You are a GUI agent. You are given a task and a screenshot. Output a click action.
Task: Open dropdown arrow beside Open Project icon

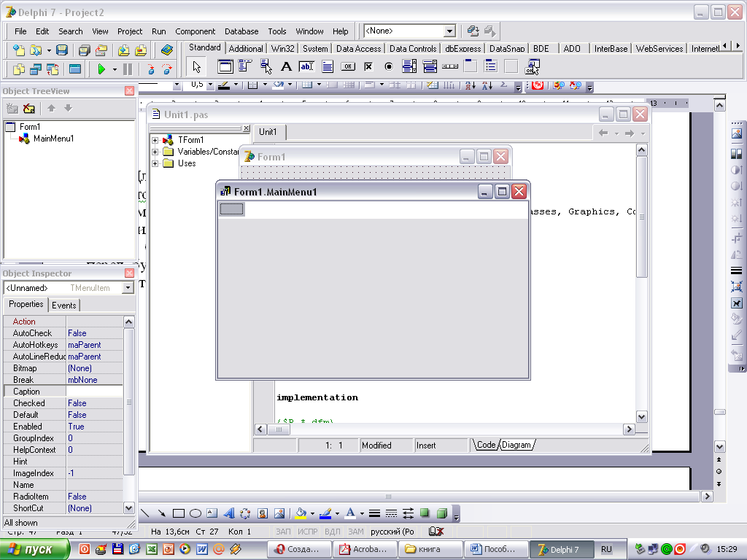tap(49, 50)
